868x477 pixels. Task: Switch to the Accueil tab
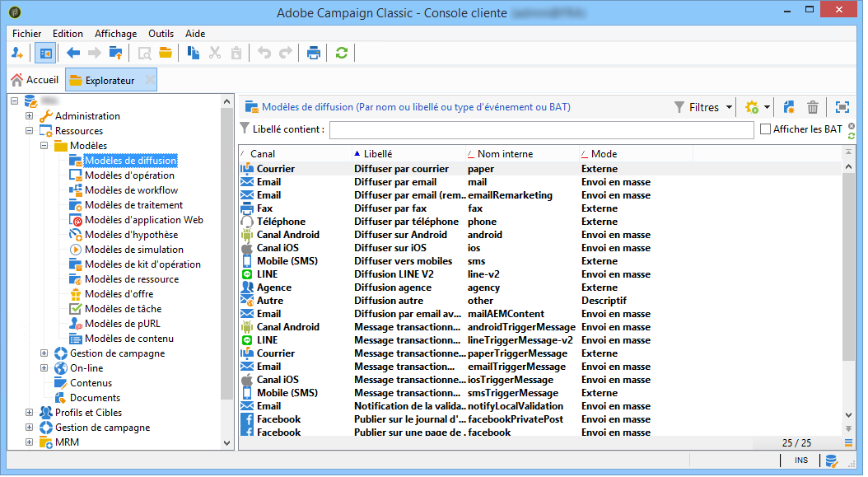point(35,81)
